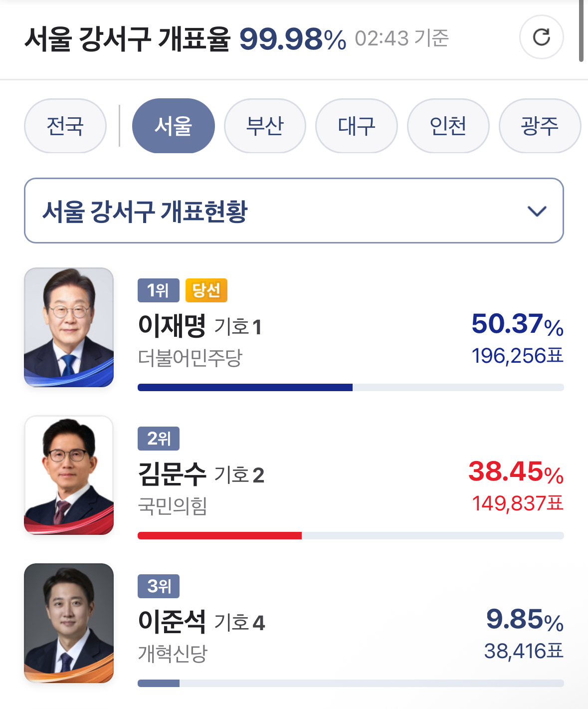The height and width of the screenshot is (709, 588).
Task: Click the 2위 rank badge
Action: click(158, 439)
